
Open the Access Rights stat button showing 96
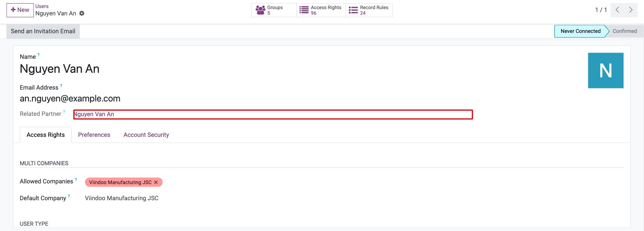coord(321,10)
